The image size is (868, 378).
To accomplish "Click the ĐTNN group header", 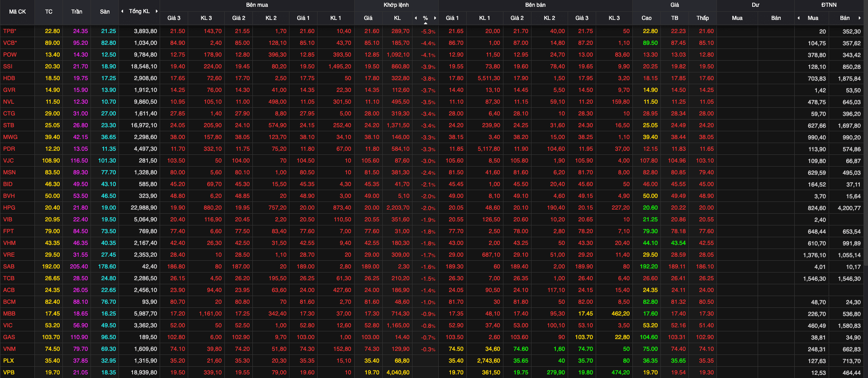I will click(x=829, y=5).
